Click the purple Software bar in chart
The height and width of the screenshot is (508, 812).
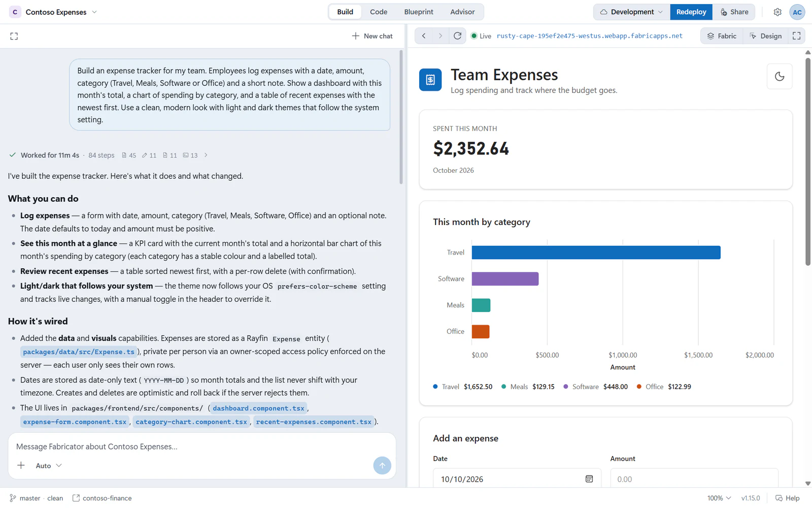[505, 279]
